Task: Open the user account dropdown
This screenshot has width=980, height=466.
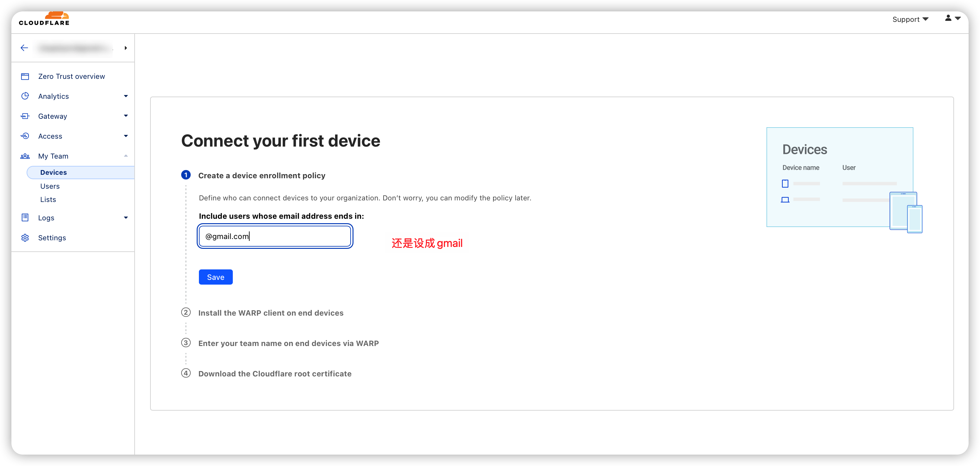Action: click(953, 18)
